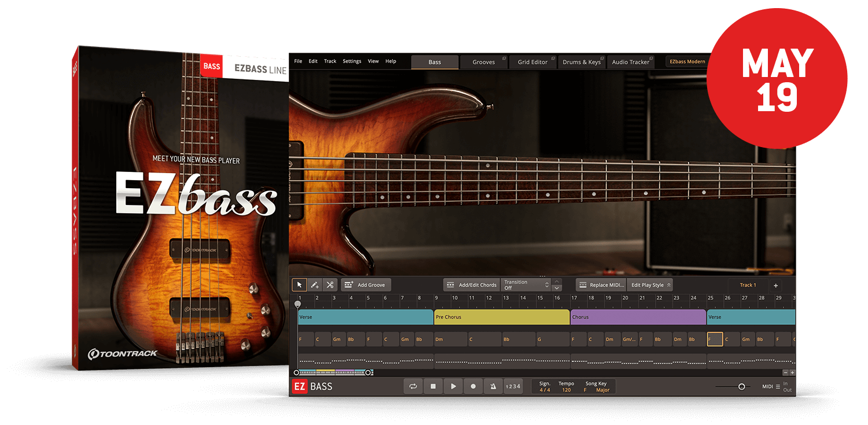
Task: Change Song Key root note F
Action: (x=585, y=390)
